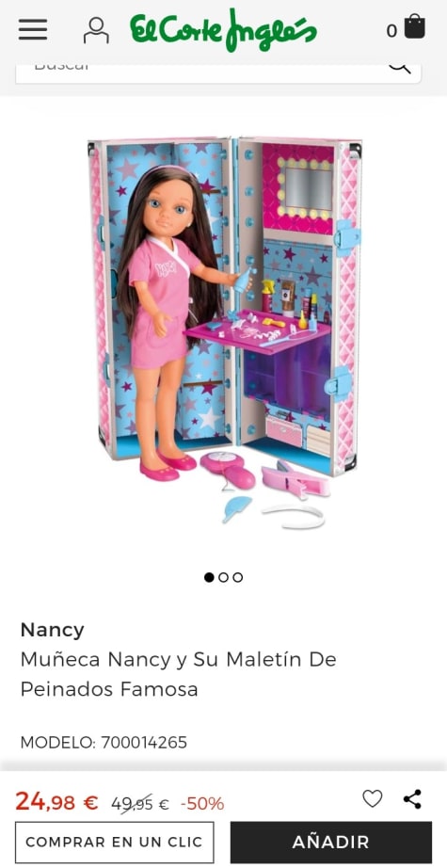This screenshot has height=868, width=447.
Task: Tap the -50% discount label
Action: click(202, 803)
